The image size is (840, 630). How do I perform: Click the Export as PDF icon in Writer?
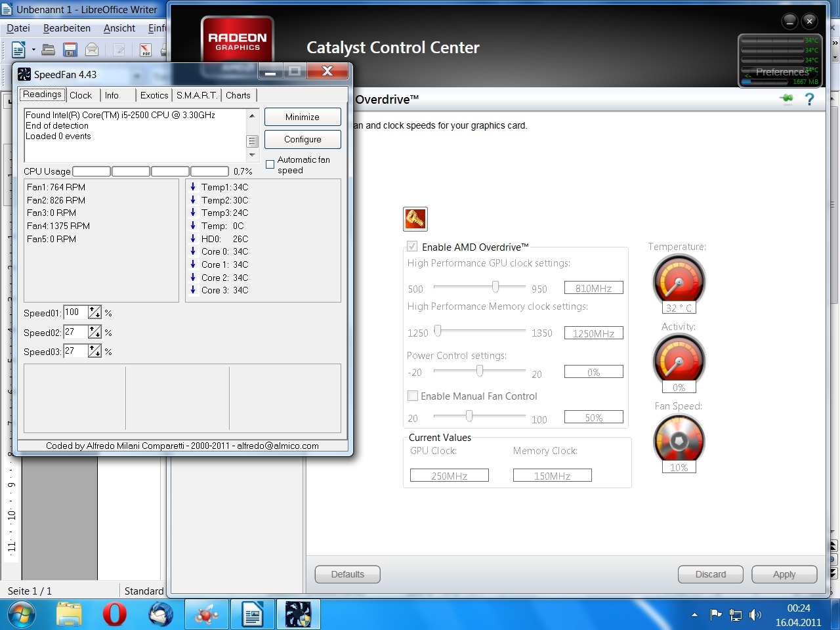pos(146,49)
